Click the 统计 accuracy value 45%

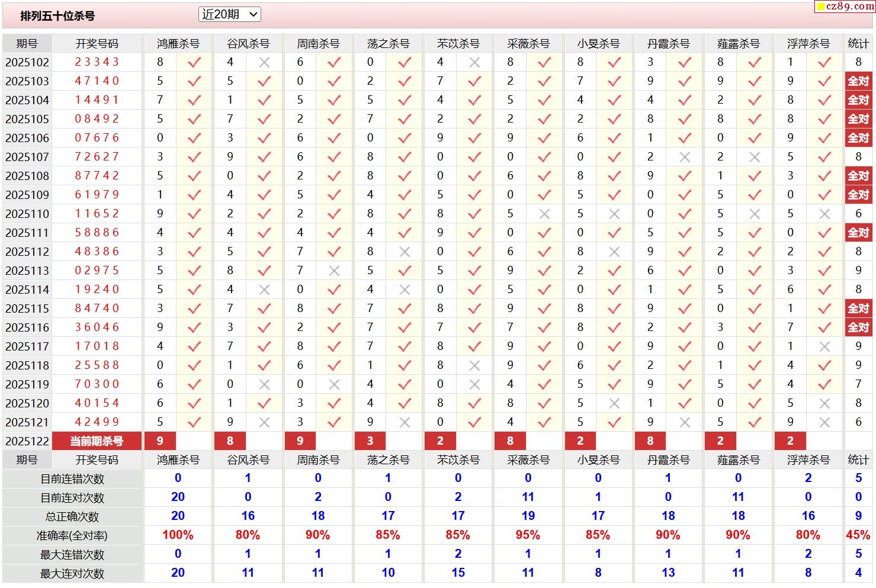(x=858, y=535)
